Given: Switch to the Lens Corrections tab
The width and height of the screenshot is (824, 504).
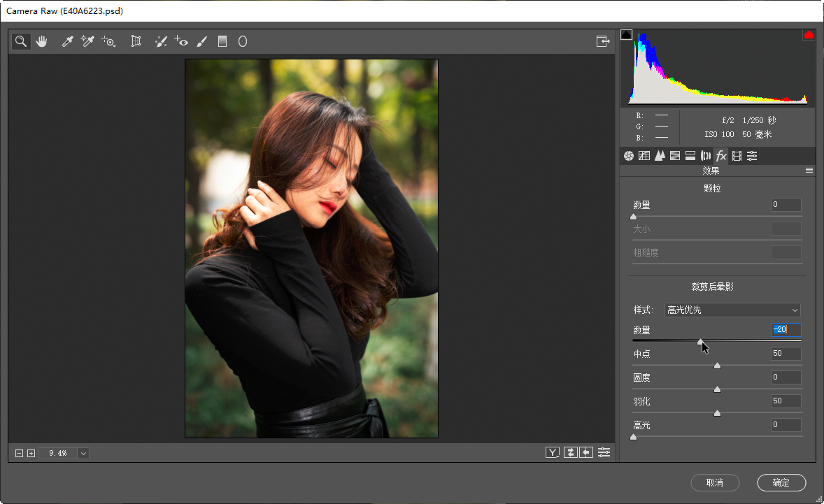Looking at the screenshot, I should [706, 156].
